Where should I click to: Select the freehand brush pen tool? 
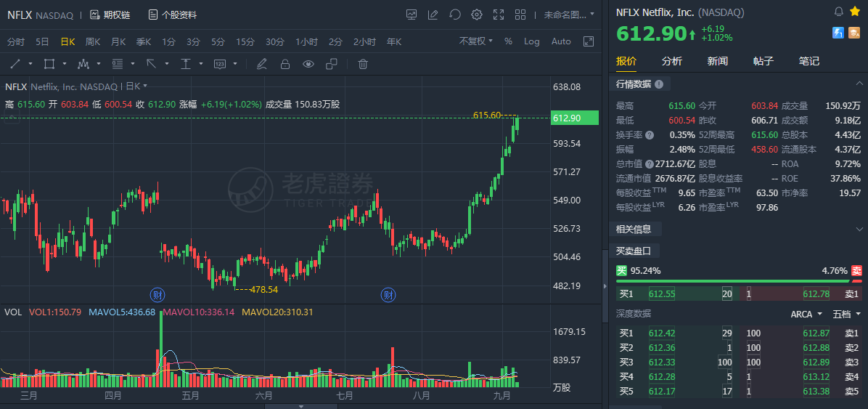pyautogui.click(x=262, y=64)
